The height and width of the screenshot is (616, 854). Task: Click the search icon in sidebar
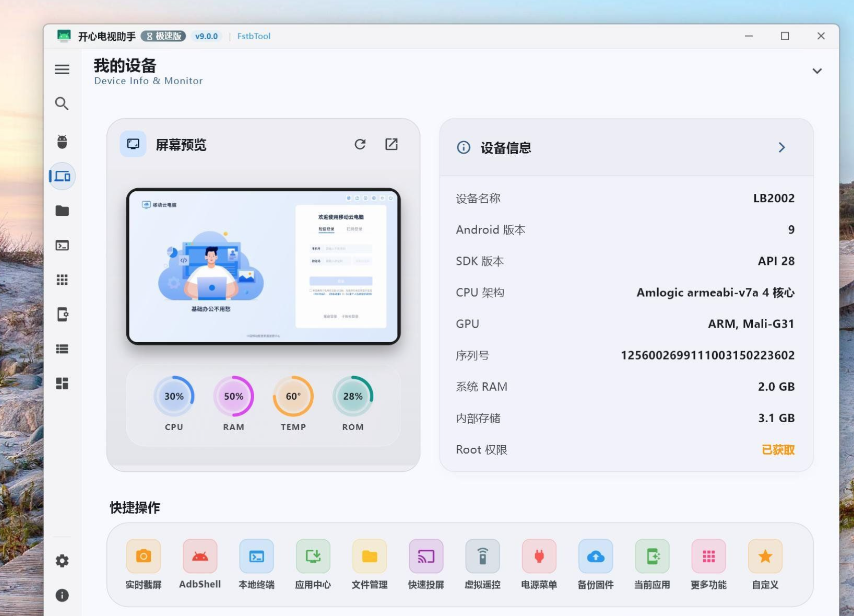click(62, 104)
